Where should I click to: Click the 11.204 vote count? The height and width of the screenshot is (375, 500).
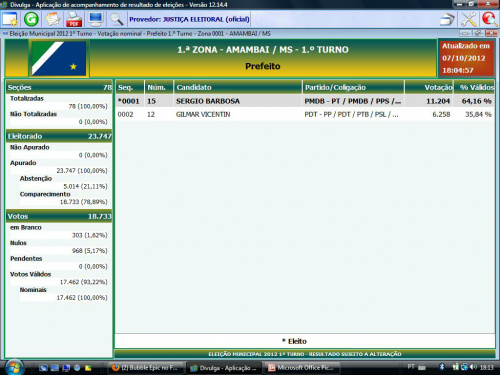pos(438,101)
